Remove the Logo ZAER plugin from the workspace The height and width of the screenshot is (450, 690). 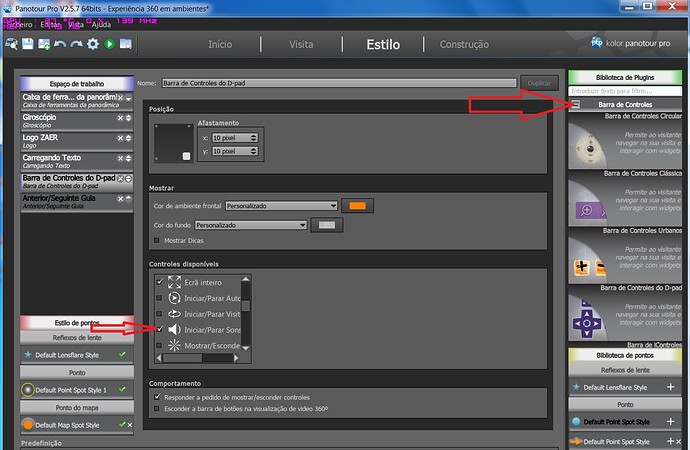(x=120, y=138)
